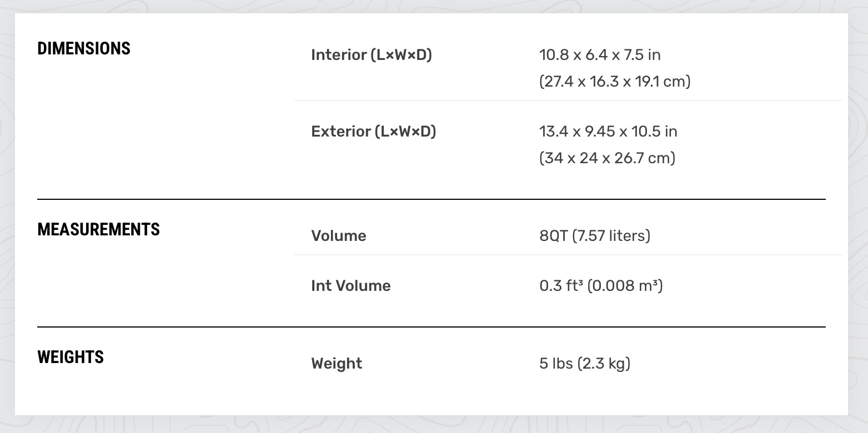Select the Interior (L×W×D) label
Screen dimensions: 868x433
click(372, 55)
